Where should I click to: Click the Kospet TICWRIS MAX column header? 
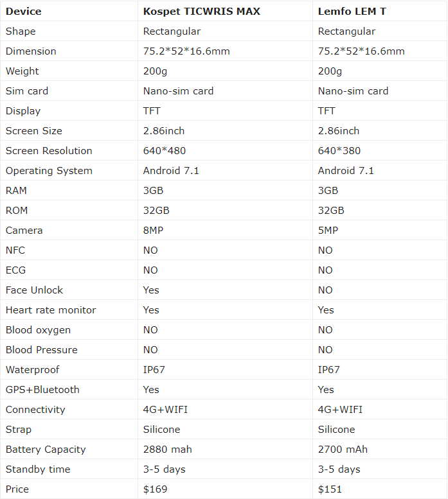202,12
